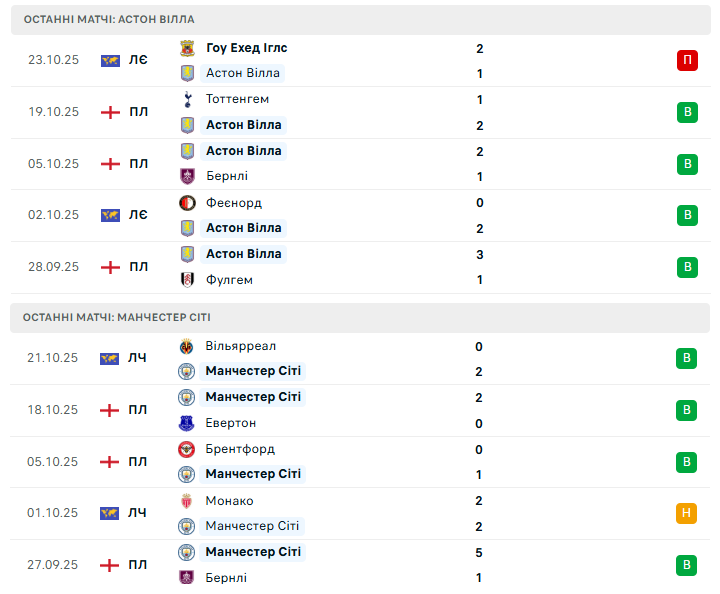Open the Everton team link

(x=231, y=423)
